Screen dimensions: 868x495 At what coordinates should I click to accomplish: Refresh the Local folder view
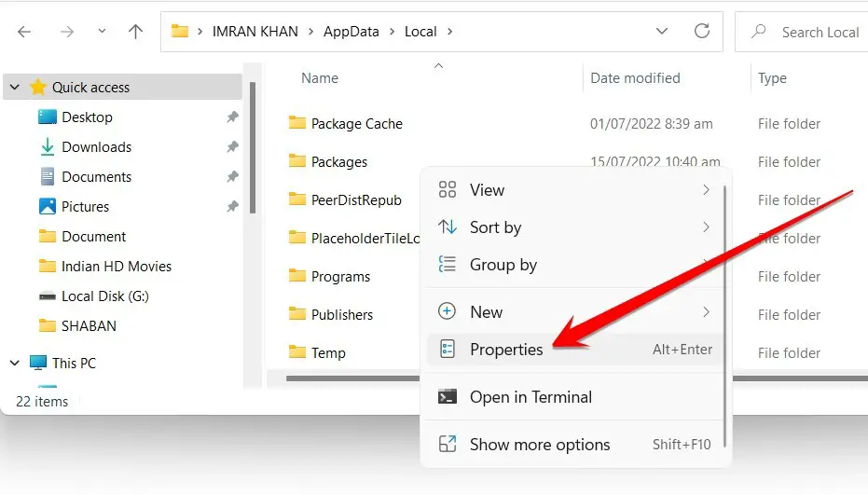coord(702,31)
